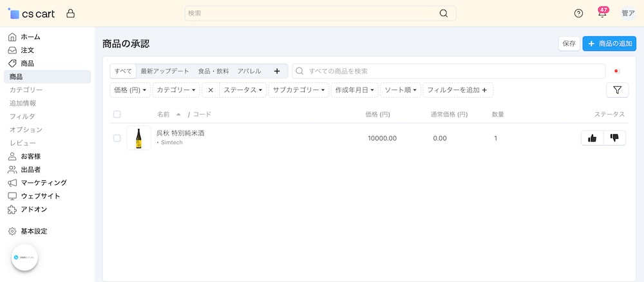Image resolution: width=644 pixels, height=282 pixels.
Task: Expand the 価格 (円) filter dropdown
Action: click(130, 90)
